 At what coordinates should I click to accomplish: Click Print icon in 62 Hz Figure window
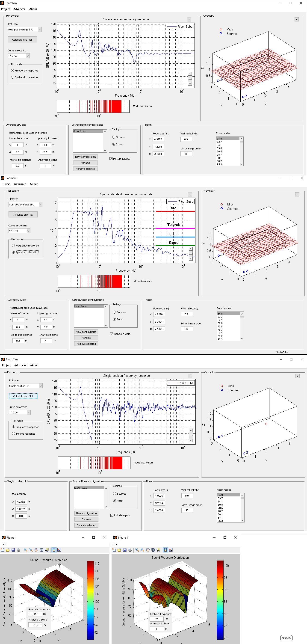click(x=130, y=550)
